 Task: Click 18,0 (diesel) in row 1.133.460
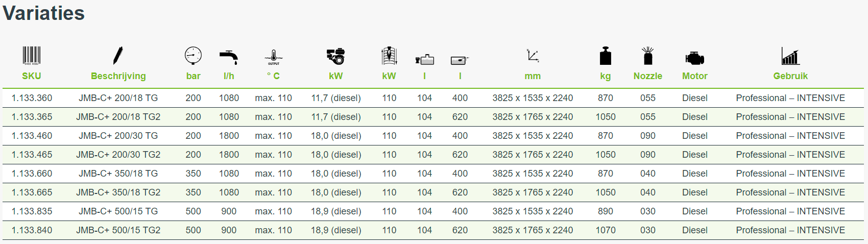[336, 136]
